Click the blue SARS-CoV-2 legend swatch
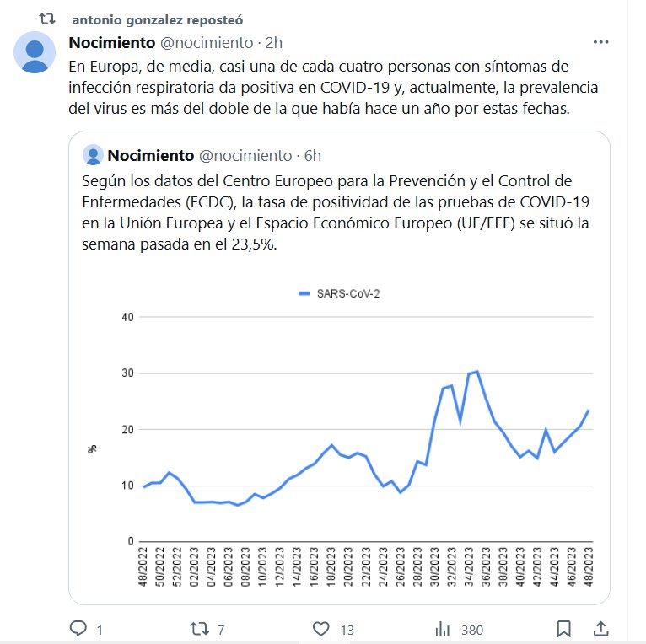Viewport: 646px width, 644px height. click(305, 293)
